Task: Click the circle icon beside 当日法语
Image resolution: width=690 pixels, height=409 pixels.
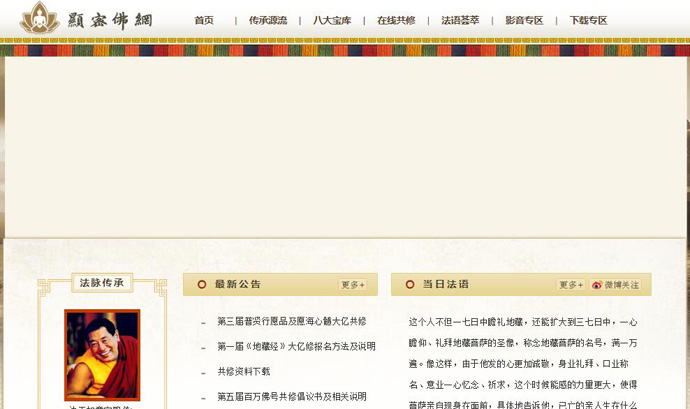Action: (410, 285)
